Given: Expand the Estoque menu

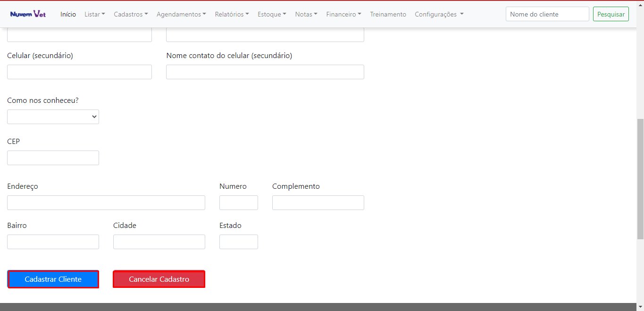Looking at the screenshot, I should (x=272, y=14).
